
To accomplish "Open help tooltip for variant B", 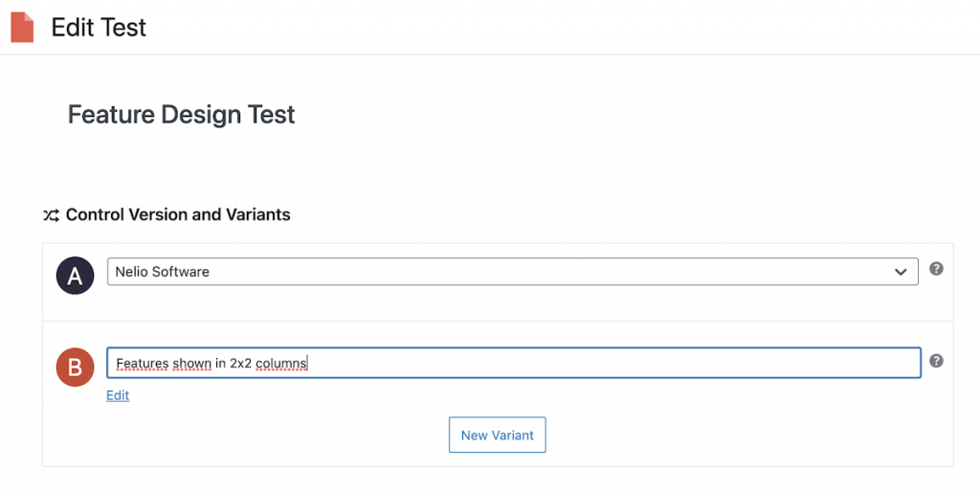I will pyautogui.click(x=936, y=361).
